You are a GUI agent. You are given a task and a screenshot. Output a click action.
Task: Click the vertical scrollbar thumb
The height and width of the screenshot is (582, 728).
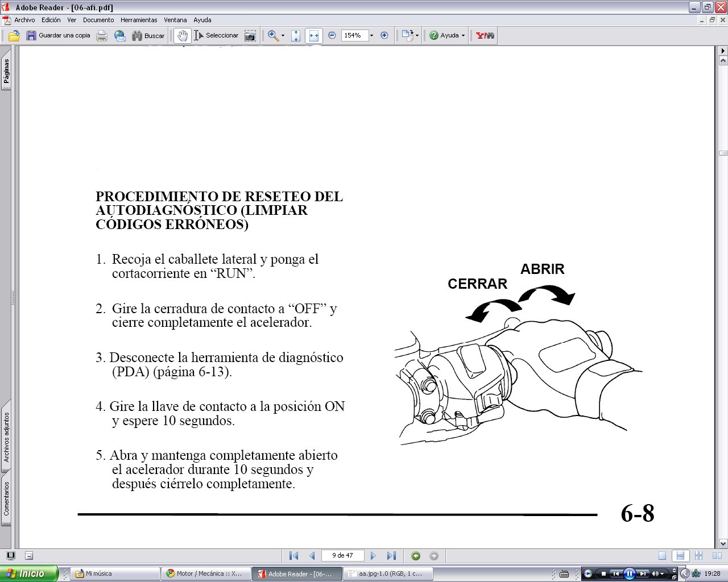(723, 153)
